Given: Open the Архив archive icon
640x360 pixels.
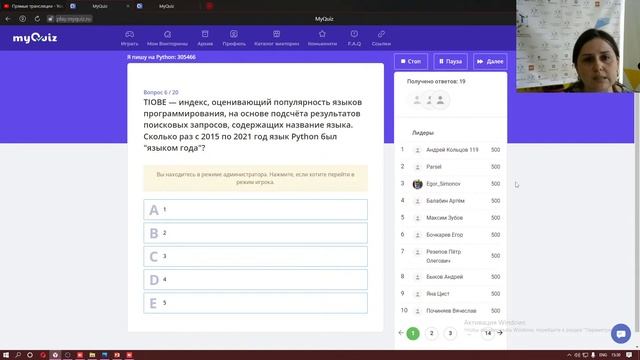Looking at the screenshot, I should click(x=205, y=34).
